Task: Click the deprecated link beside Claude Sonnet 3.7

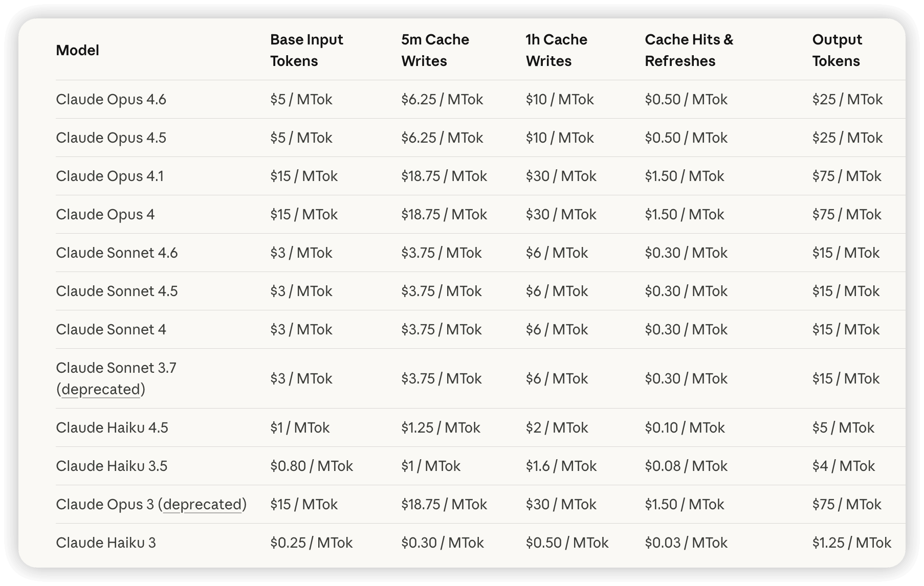Action: pyautogui.click(x=100, y=390)
